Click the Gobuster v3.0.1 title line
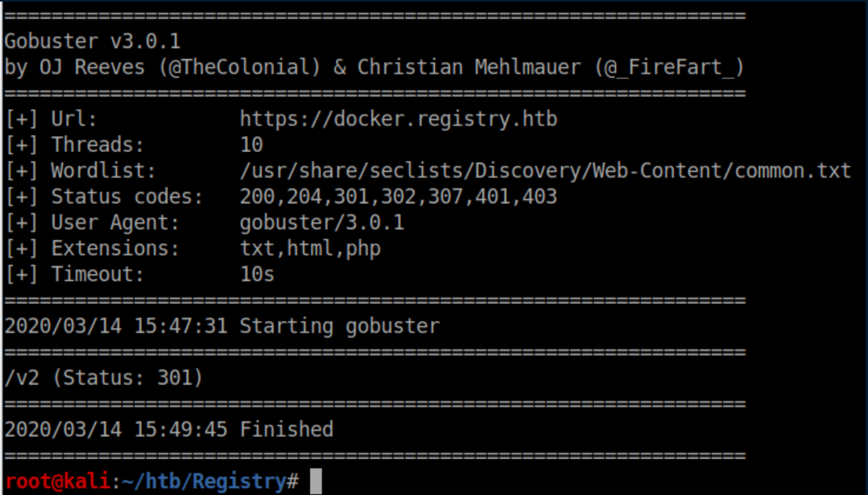This screenshot has width=868, height=495. [x=92, y=41]
